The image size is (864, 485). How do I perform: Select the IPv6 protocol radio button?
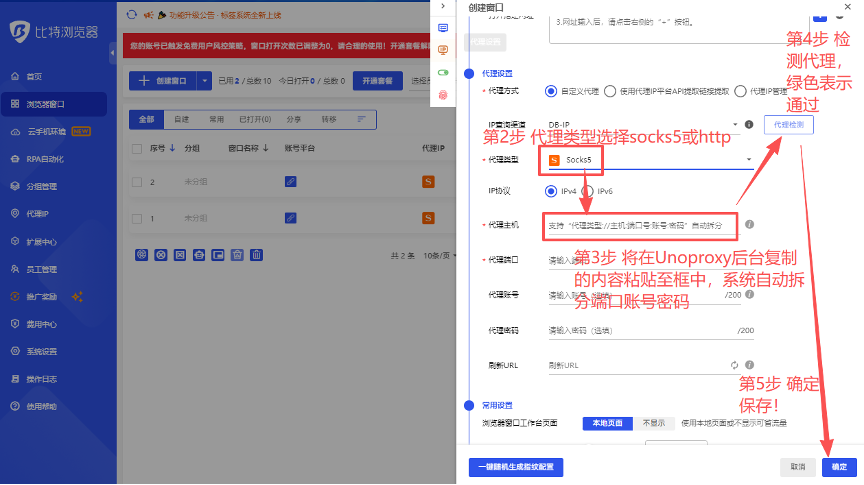(588, 191)
